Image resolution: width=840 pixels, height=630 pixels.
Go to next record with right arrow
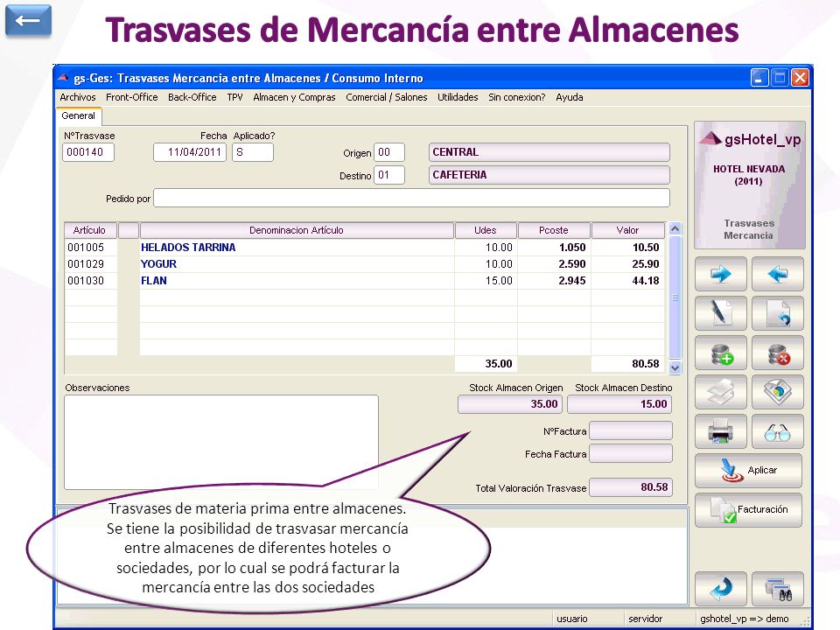tap(720, 274)
